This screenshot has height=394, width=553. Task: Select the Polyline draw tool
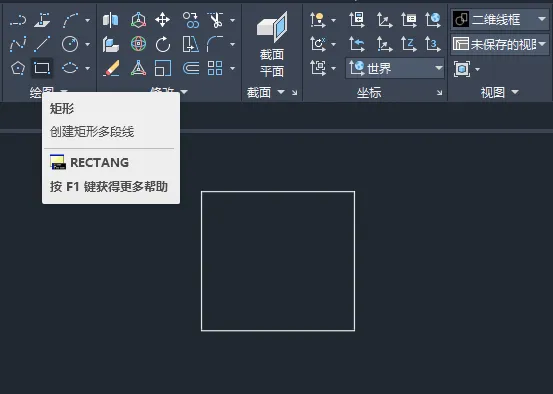point(18,20)
